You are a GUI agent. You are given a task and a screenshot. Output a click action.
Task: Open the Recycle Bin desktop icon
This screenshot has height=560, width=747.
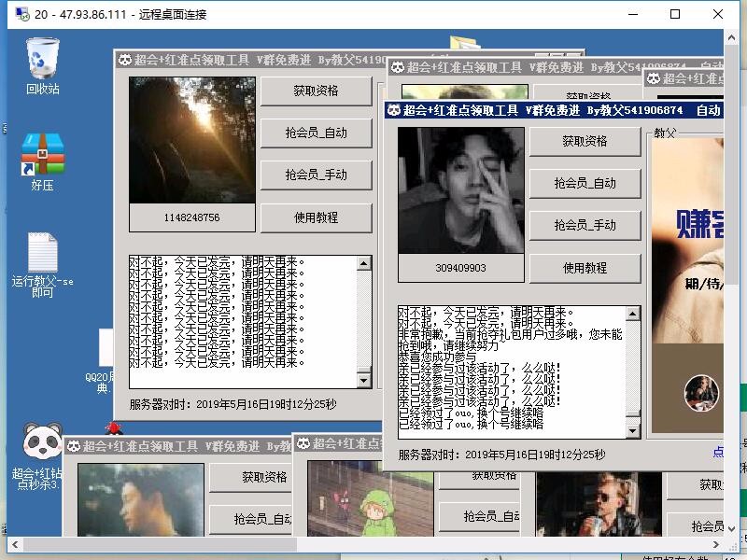pyautogui.click(x=43, y=66)
